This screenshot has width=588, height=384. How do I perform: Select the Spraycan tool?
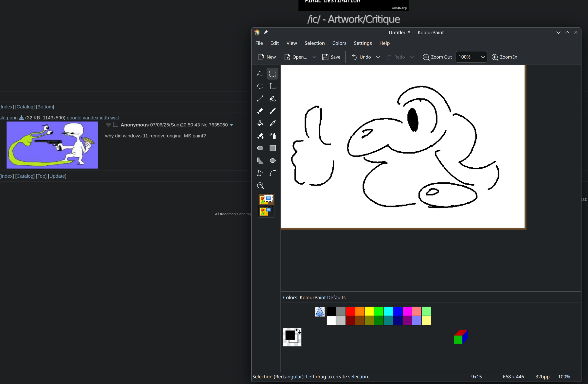[272, 136]
